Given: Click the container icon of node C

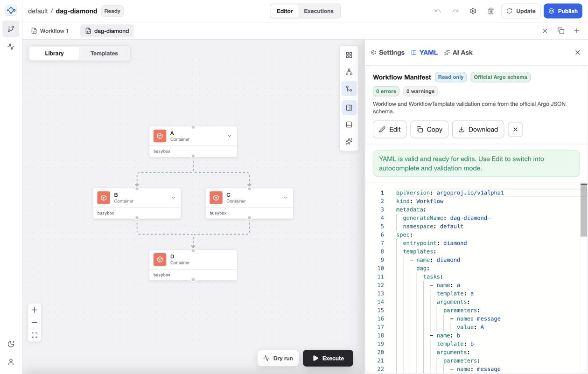Looking at the screenshot, I should 216,198.
